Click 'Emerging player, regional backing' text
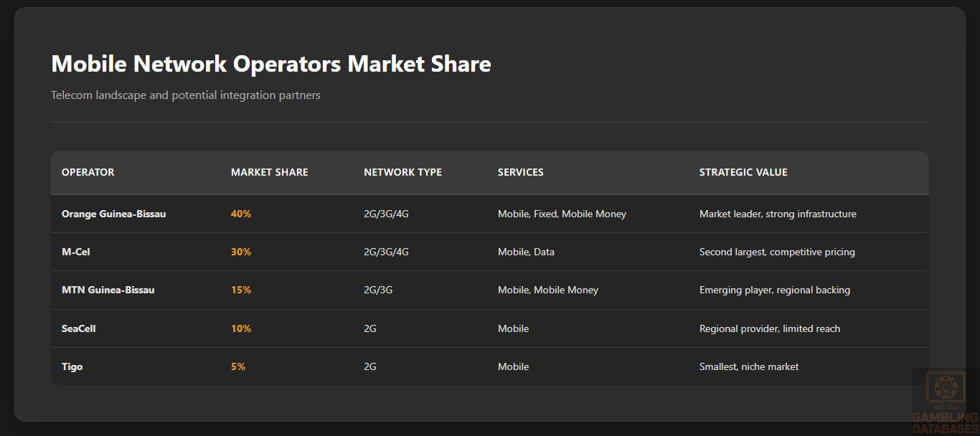This screenshot has width=980, height=436. click(774, 290)
